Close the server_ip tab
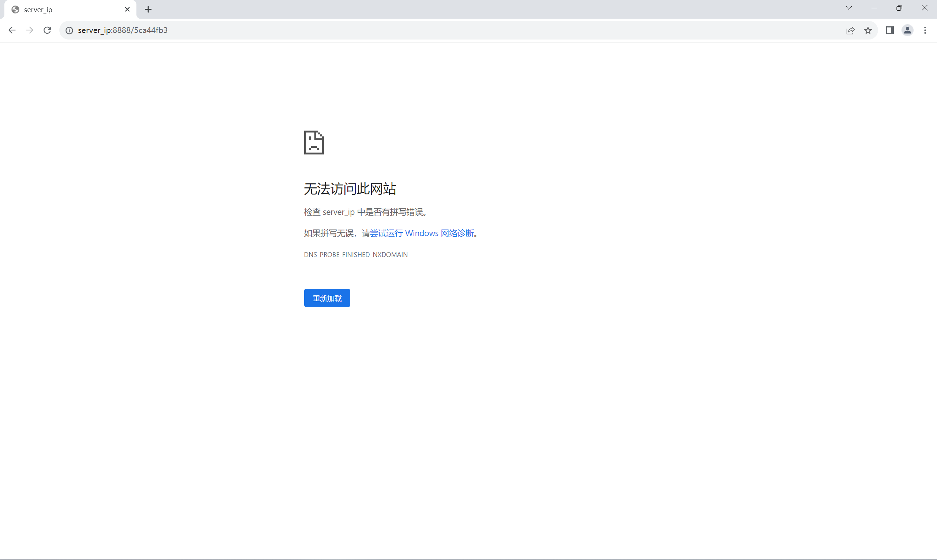The height and width of the screenshot is (560, 937). click(x=127, y=10)
